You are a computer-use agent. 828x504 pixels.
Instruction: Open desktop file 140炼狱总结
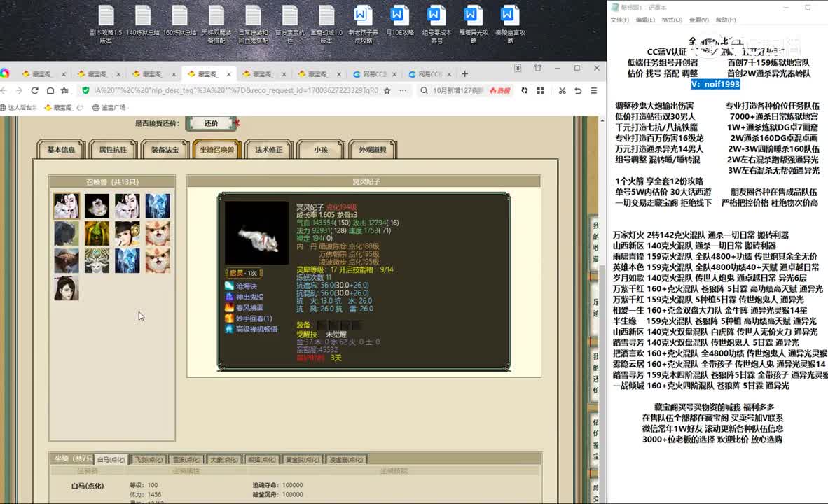pyautogui.click(x=143, y=21)
